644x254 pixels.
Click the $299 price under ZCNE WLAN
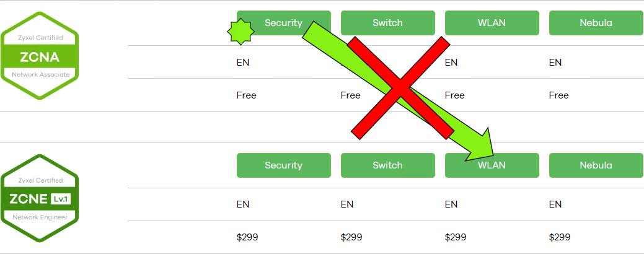[456, 237]
